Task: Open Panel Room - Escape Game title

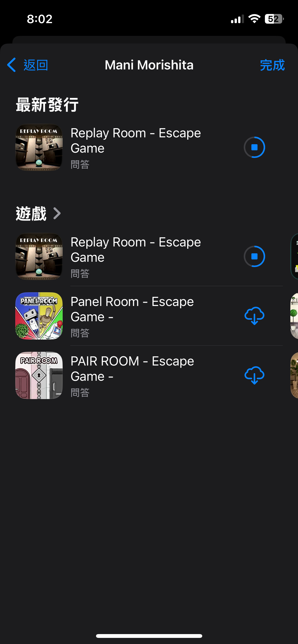Action: click(x=132, y=309)
